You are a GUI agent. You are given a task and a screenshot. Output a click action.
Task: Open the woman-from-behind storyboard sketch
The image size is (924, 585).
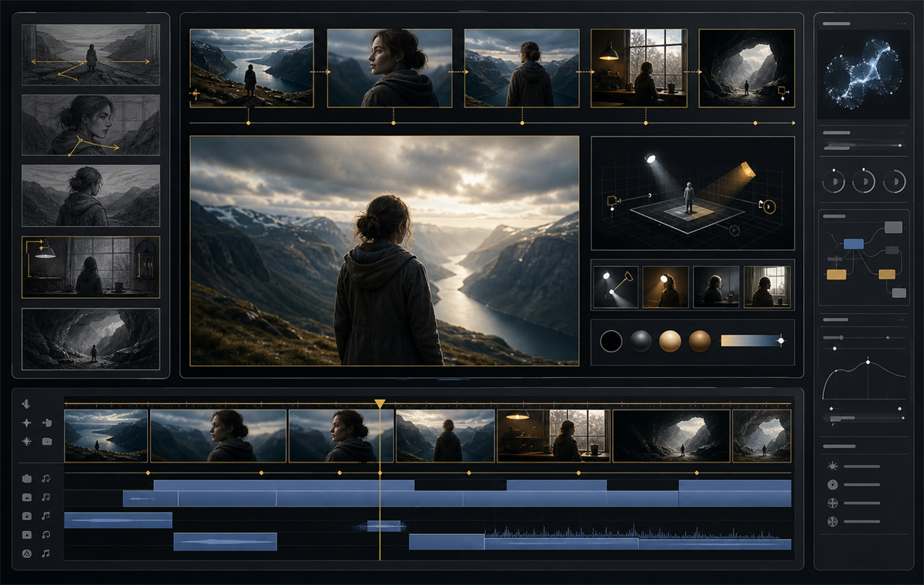[x=91, y=196]
